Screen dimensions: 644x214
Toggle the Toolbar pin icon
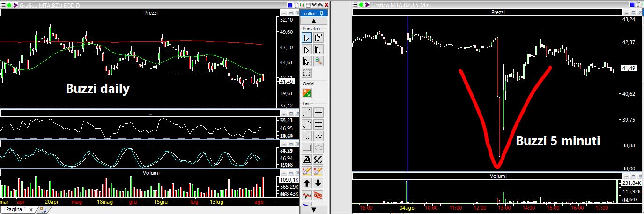(x=321, y=13)
